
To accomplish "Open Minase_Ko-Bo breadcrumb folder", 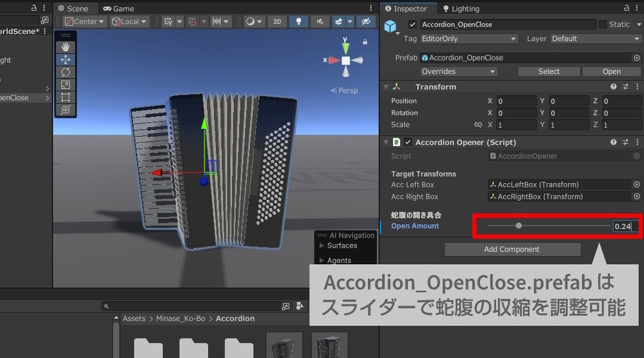I will [x=180, y=318].
